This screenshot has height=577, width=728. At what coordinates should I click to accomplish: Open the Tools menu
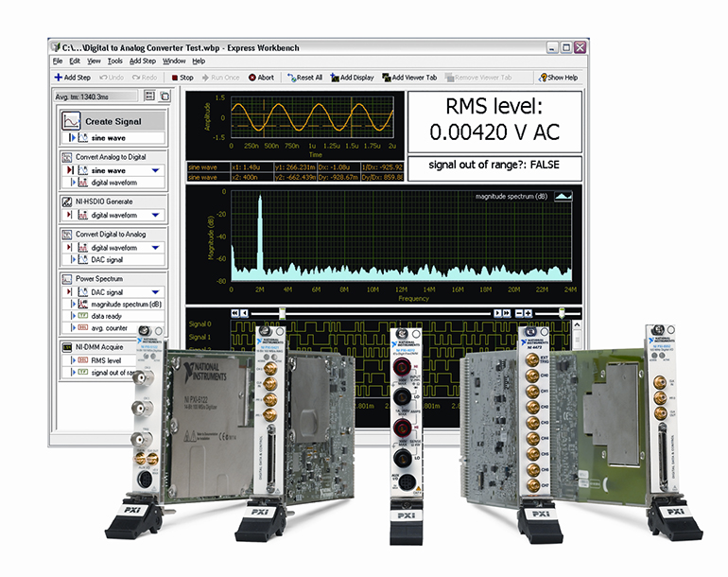[114, 61]
